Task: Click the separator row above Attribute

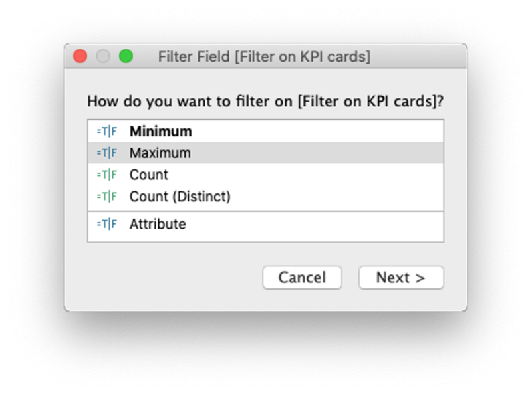Action: pyautogui.click(x=266, y=210)
